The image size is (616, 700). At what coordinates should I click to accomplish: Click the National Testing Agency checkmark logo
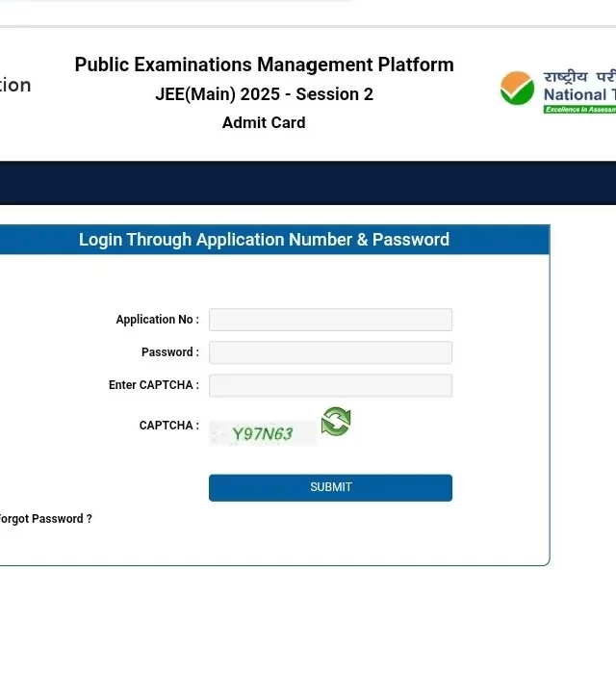[517, 89]
